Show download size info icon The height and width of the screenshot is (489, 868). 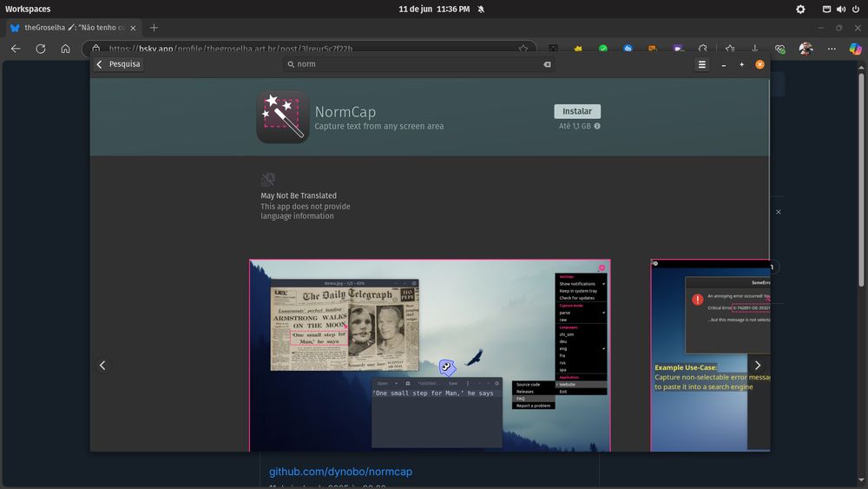[x=597, y=126]
